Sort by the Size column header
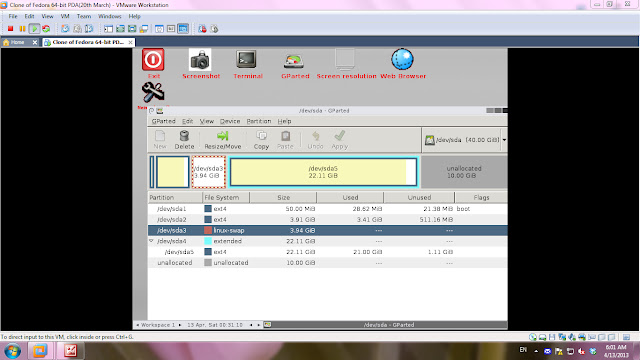Viewport: 640px width, 360px height. 283,198
